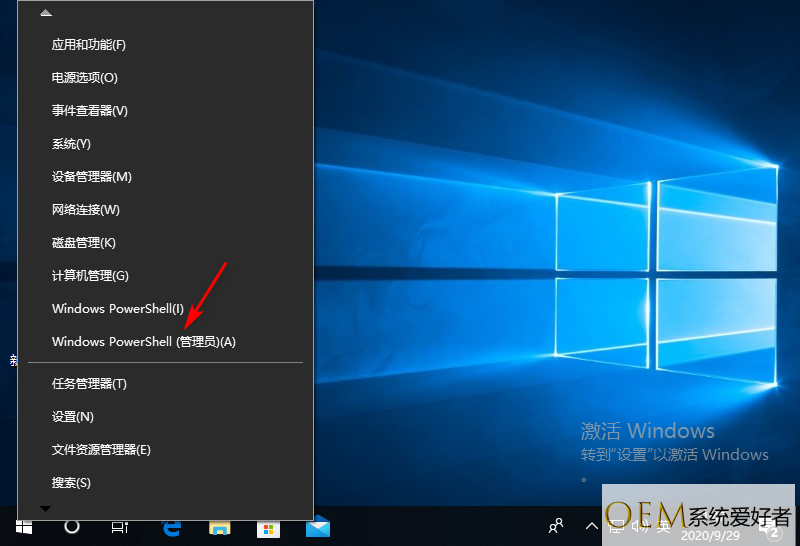The image size is (800, 546).
Task: Open File Explorer taskbar icon
Action: [x=219, y=526]
